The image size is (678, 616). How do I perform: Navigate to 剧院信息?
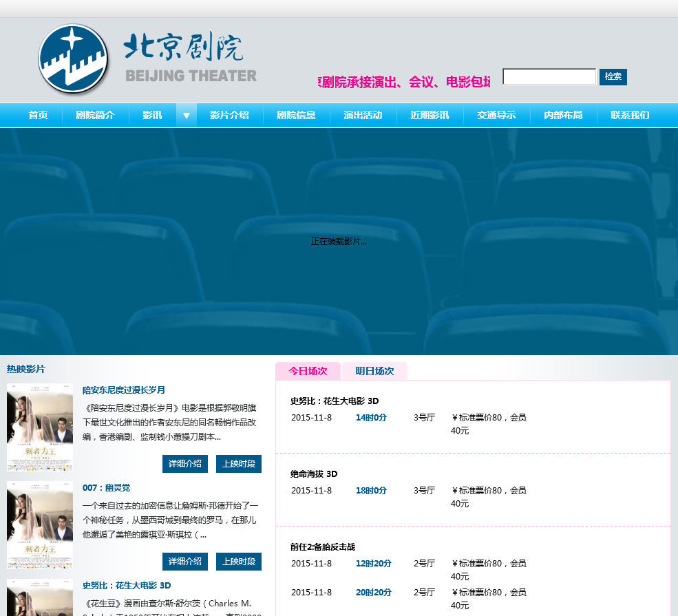(x=296, y=116)
